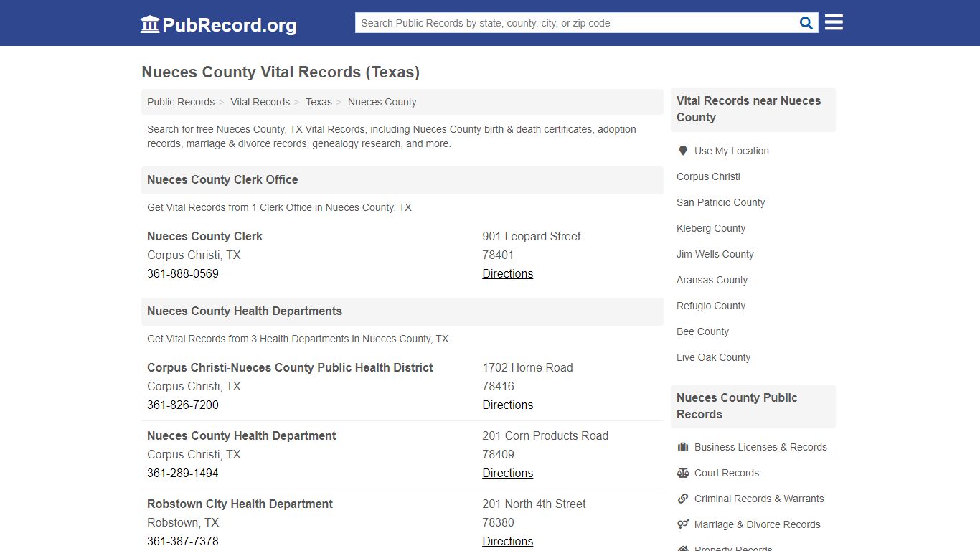Click the PubRecord.org logo
The height and width of the screenshot is (551, 980).
click(218, 24)
